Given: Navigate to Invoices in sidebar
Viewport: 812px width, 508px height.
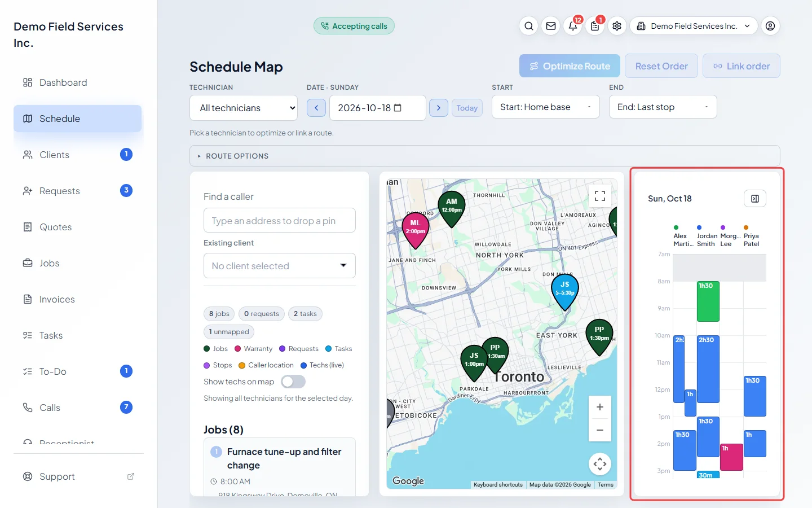Looking at the screenshot, I should 78,299.
